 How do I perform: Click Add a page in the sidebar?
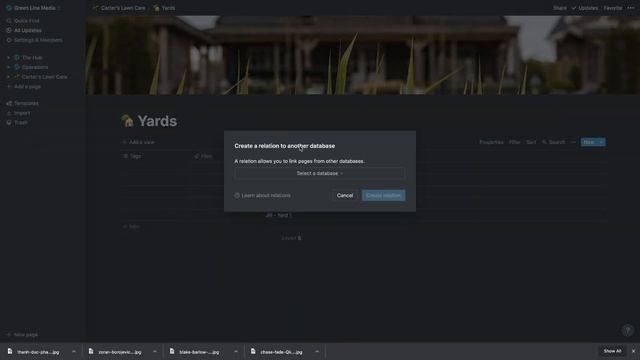coord(27,87)
